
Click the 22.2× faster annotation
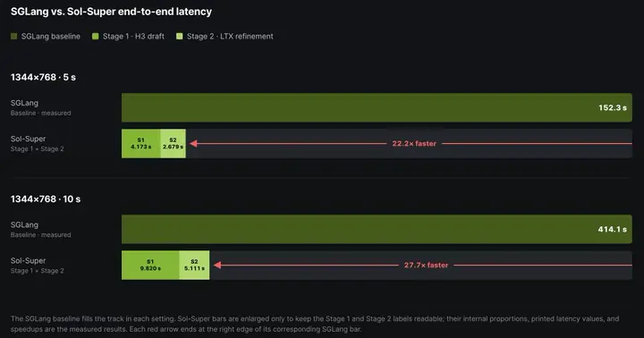[414, 144]
